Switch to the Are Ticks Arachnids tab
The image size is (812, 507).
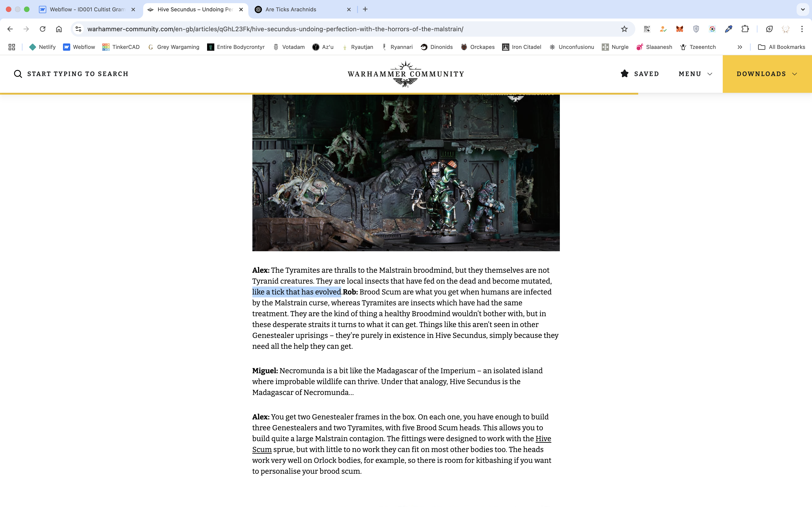pyautogui.click(x=291, y=9)
